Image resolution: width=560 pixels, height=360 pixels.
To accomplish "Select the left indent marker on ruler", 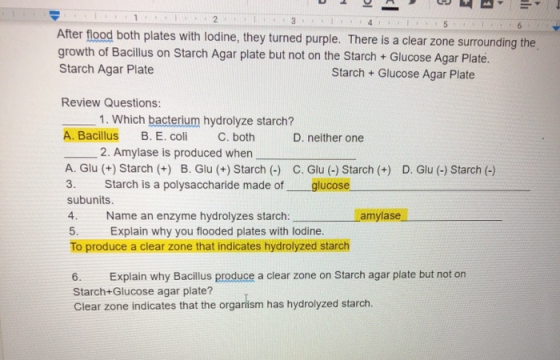I will pos(54,15).
